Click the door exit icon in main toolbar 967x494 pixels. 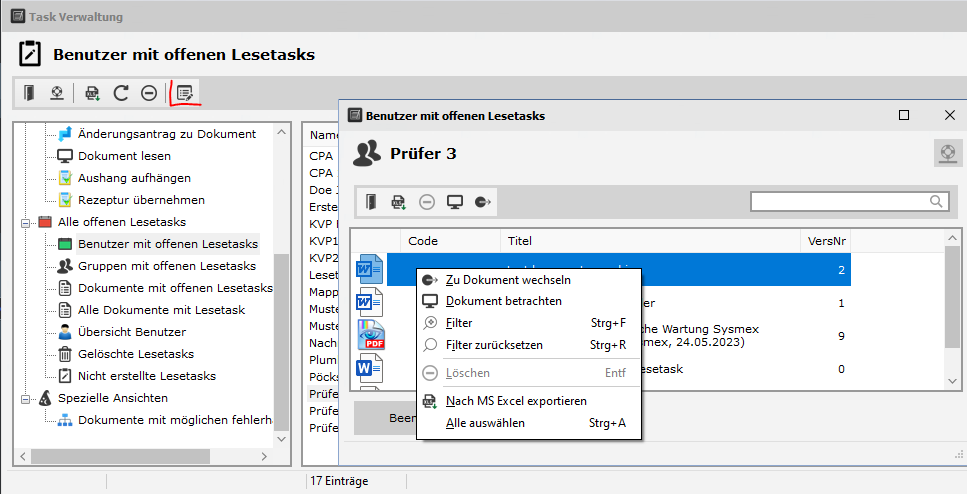pos(30,93)
